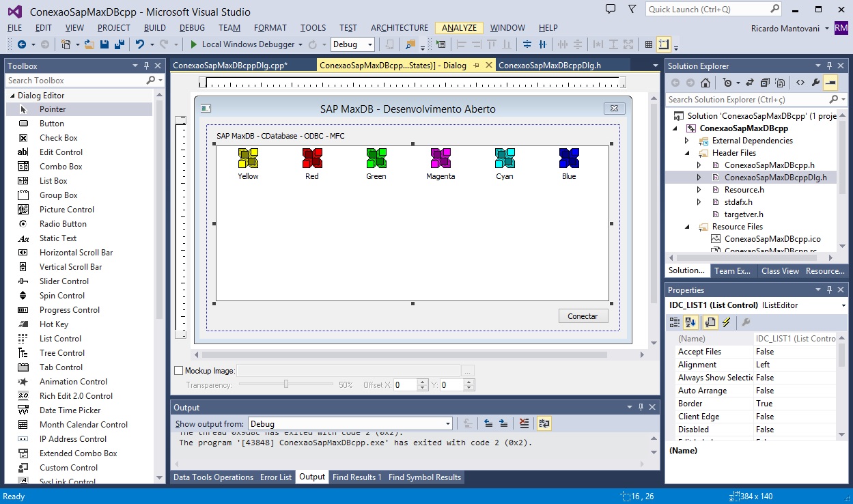Toggle the dialog editor grid icon
This screenshot has width=853, height=504.
[649, 44]
